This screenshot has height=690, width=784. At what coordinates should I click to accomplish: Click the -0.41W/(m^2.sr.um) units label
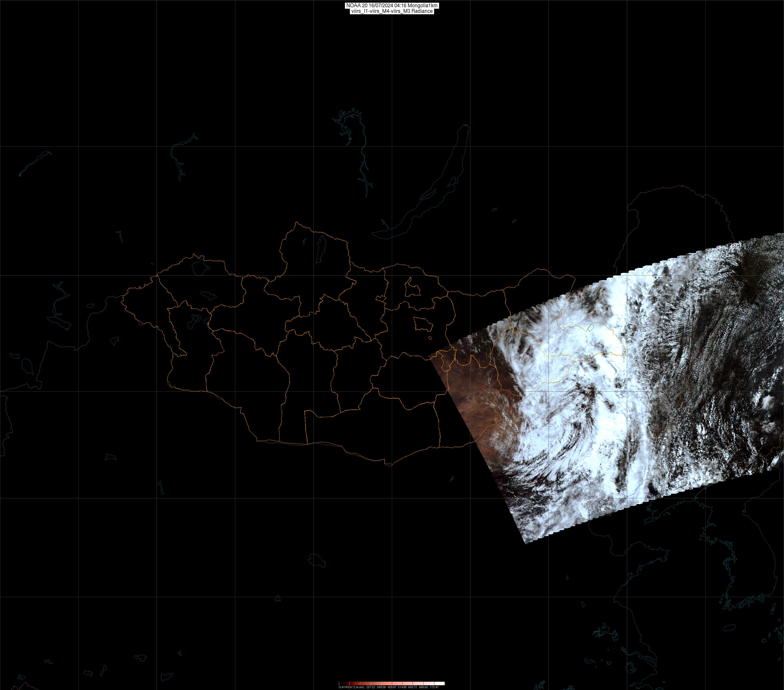(x=351, y=687)
